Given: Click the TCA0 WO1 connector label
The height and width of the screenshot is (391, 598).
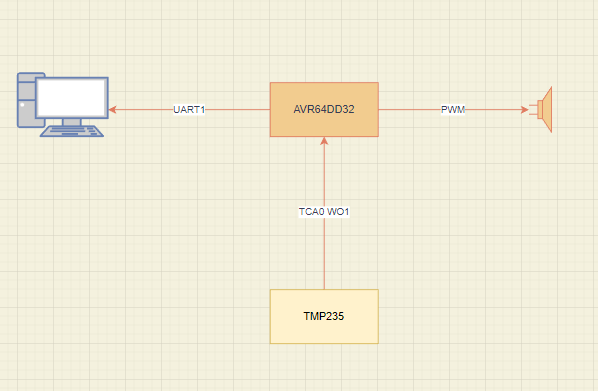Looking at the screenshot, I should click(324, 212).
